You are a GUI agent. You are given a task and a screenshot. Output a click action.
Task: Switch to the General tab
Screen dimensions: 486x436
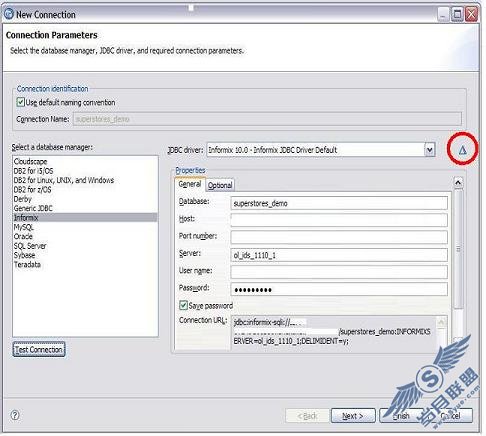(190, 184)
